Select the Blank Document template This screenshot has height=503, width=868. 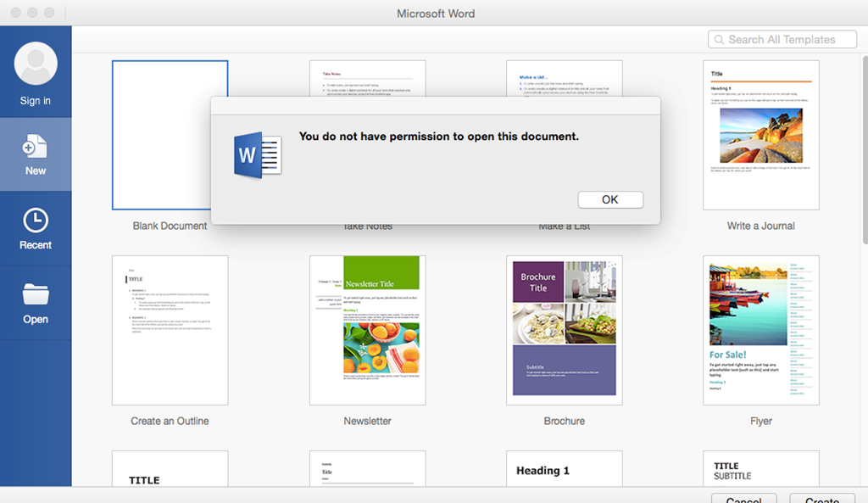pyautogui.click(x=170, y=135)
